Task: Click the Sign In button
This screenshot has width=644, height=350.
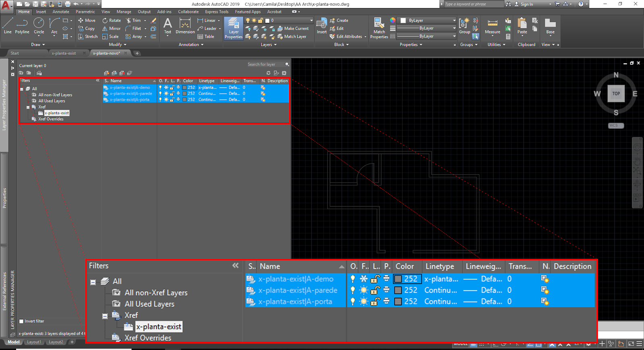Action: (524, 4)
